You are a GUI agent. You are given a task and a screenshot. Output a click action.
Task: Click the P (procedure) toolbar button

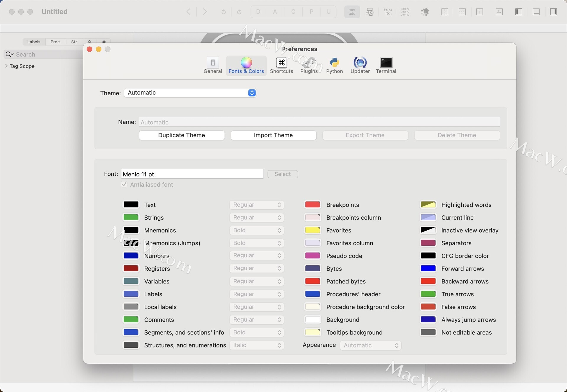pos(311,12)
